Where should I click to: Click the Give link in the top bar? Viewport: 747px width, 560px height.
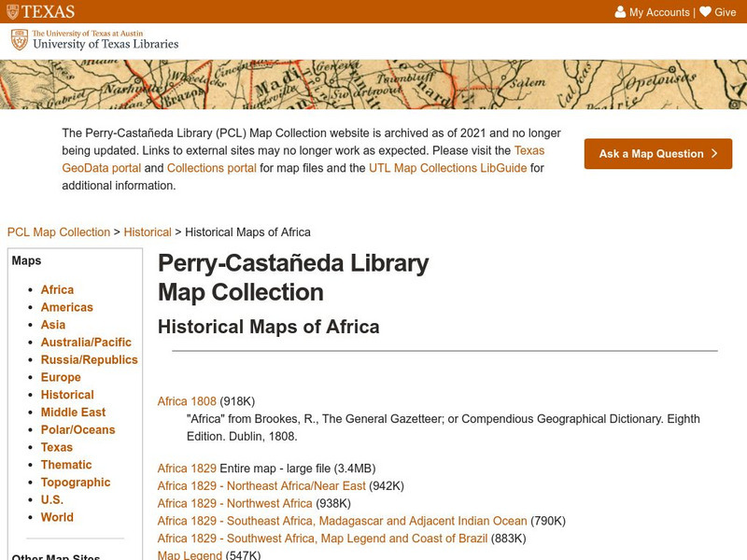pyautogui.click(x=726, y=12)
